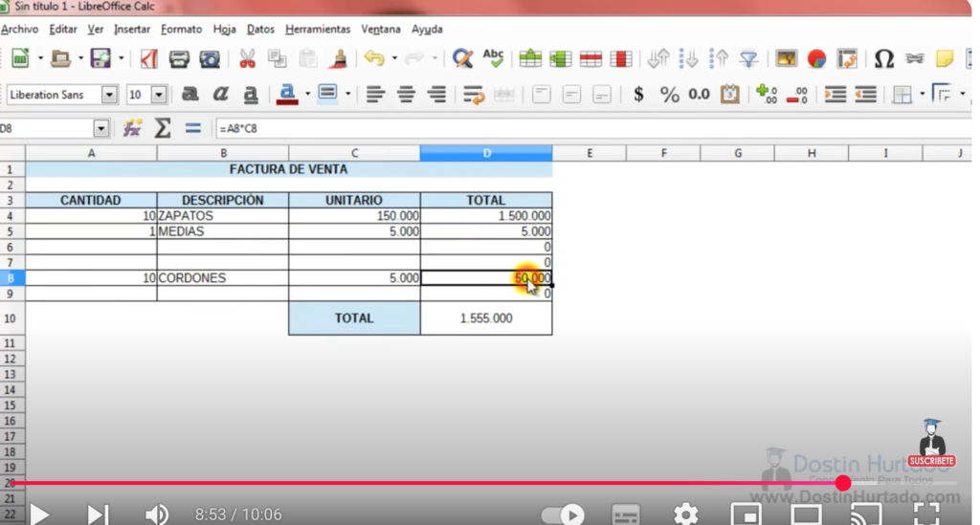Open the background color dropdown arrow
The width and height of the screenshot is (980, 525).
pyautogui.click(x=347, y=95)
